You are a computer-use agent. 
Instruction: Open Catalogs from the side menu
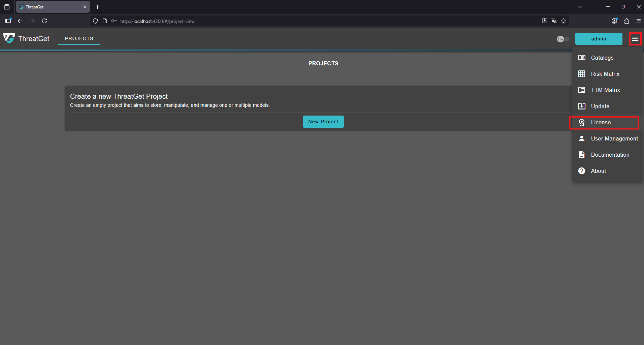[x=602, y=58]
